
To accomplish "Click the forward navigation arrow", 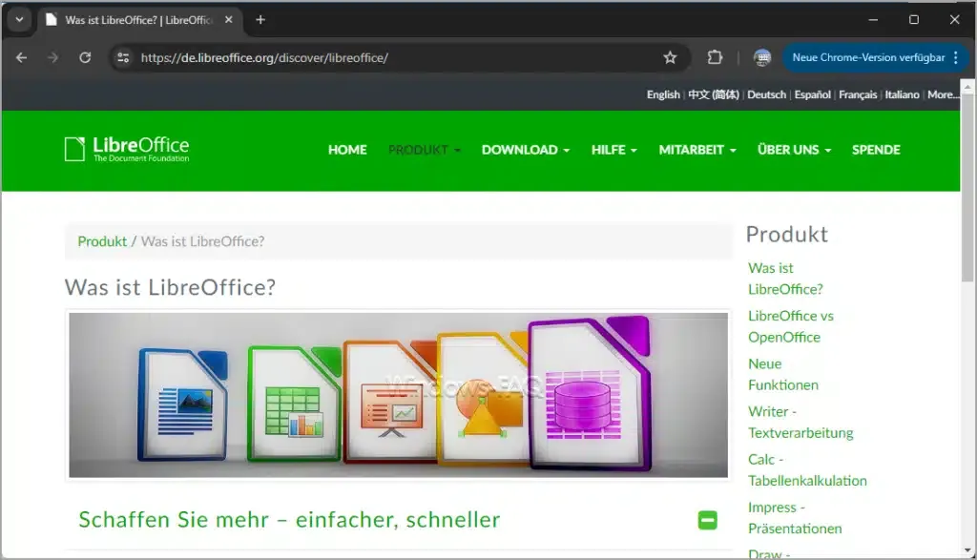I will coord(53,57).
